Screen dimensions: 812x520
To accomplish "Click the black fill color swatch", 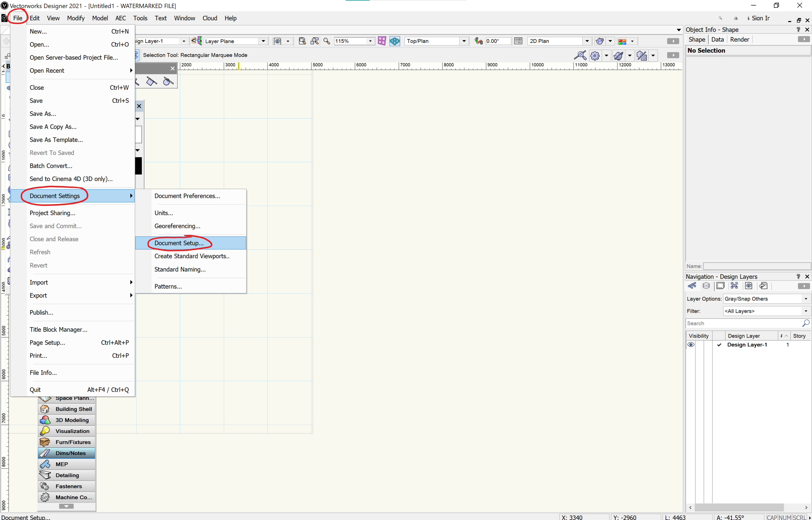I will coord(139,166).
